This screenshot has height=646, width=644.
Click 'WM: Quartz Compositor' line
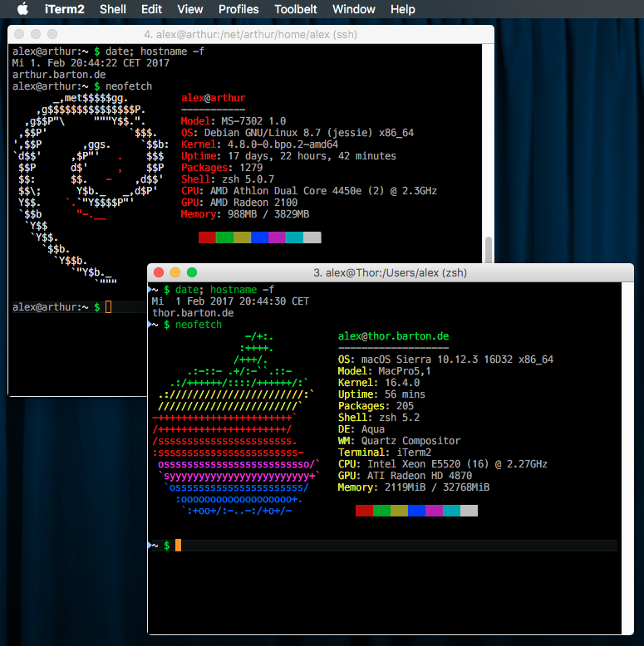coord(399,441)
